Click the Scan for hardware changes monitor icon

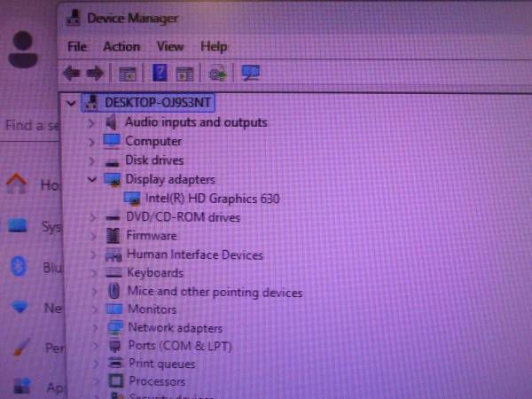tap(251, 74)
